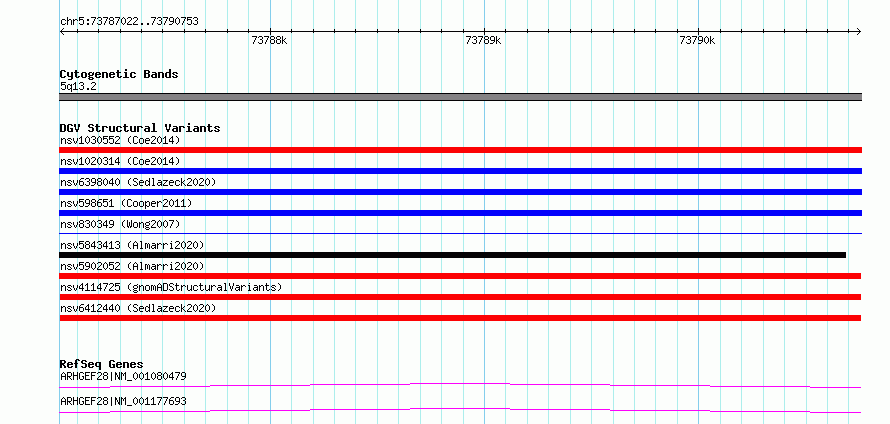The height and width of the screenshot is (424, 890).
Task: Click the RefSeq Genes track heading
Action: coord(102,364)
